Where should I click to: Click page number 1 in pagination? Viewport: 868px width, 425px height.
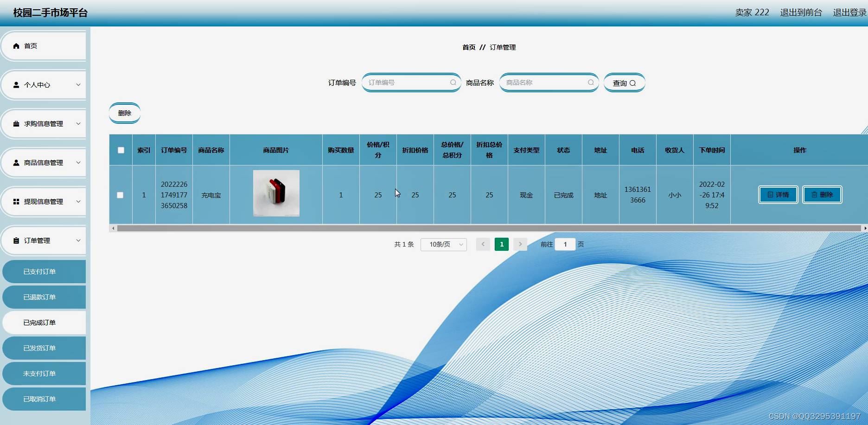502,244
